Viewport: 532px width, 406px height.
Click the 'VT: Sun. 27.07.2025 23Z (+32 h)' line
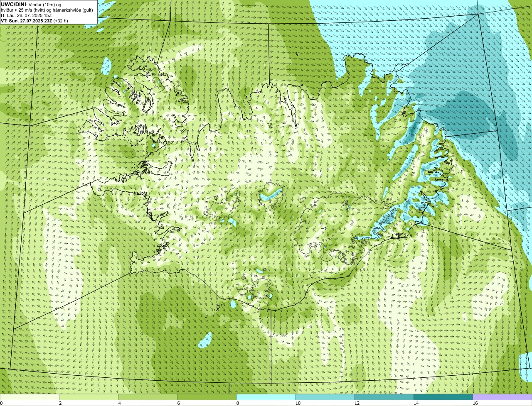(34, 20)
